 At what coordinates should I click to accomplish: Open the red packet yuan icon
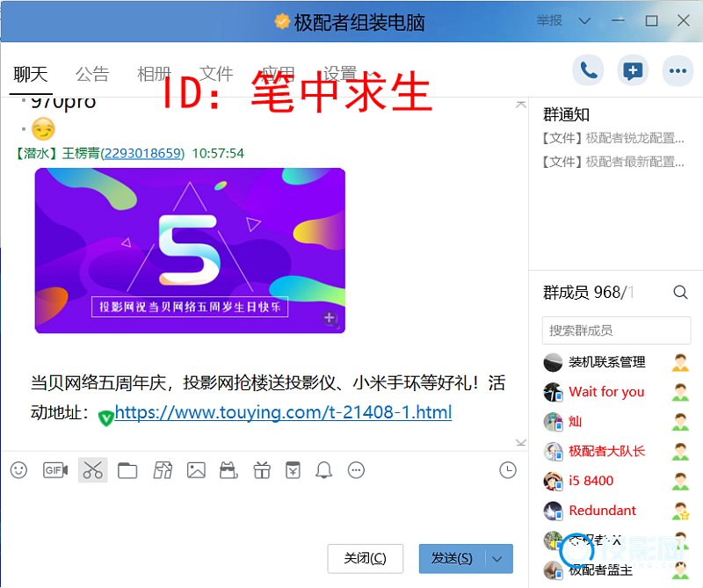(x=294, y=470)
